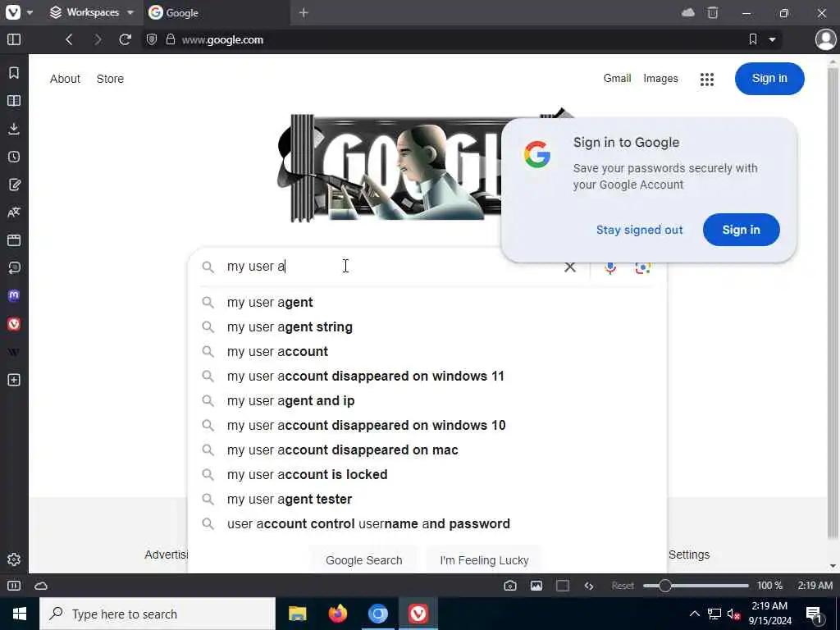Open Vivaldi settings gear icon
The height and width of the screenshot is (630, 840).
tap(14, 559)
